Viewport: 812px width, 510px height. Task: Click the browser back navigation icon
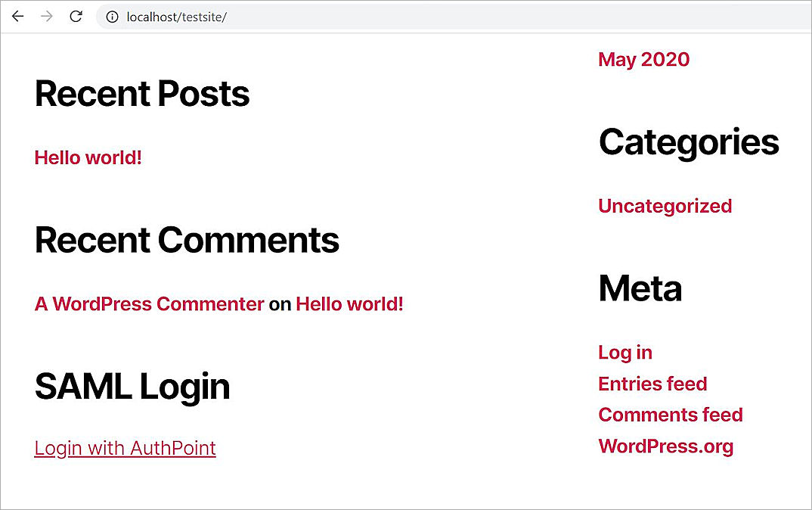click(x=17, y=16)
